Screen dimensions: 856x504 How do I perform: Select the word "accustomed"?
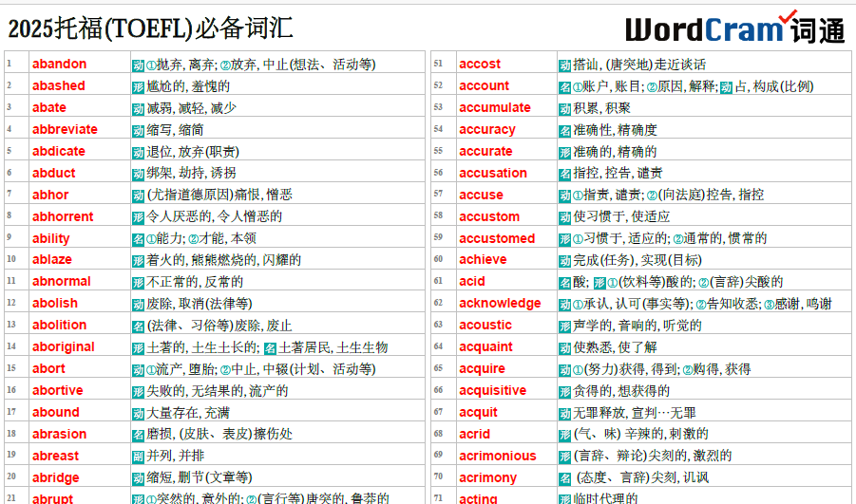point(497,238)
